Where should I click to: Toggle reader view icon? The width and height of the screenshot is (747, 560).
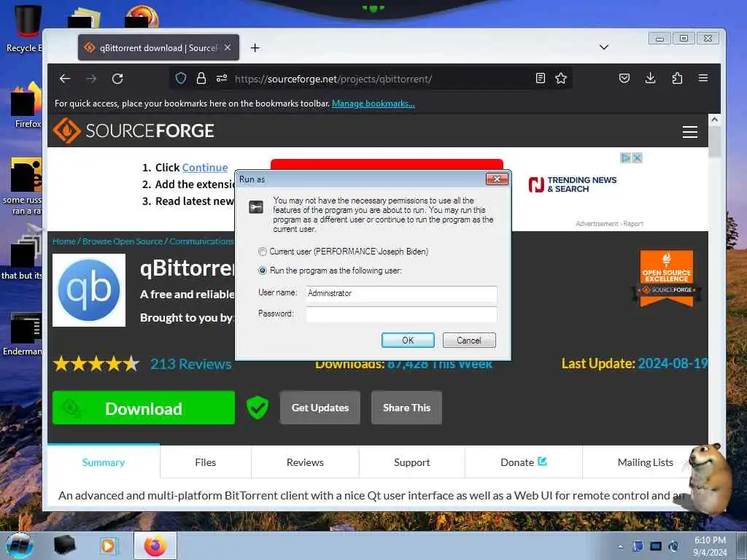(x=541, y=78)
